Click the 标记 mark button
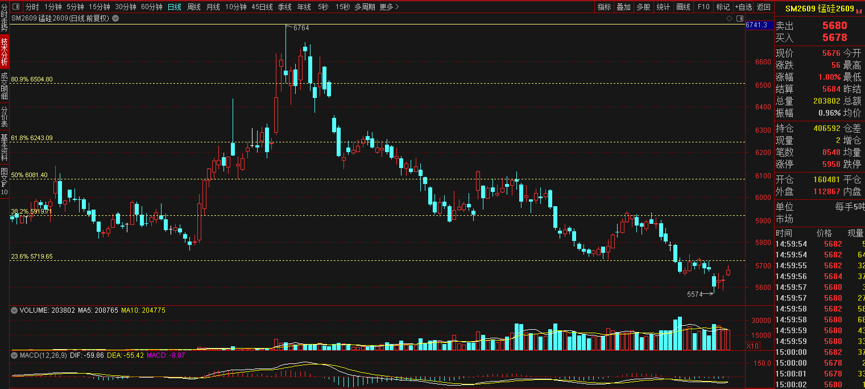Image resolution: width=865 pixels, height=389 pixels. tap(722, 7)
